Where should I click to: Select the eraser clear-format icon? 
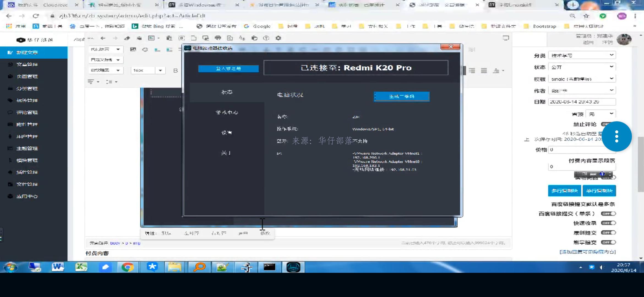pyautogui.click(x=127, y=38)
